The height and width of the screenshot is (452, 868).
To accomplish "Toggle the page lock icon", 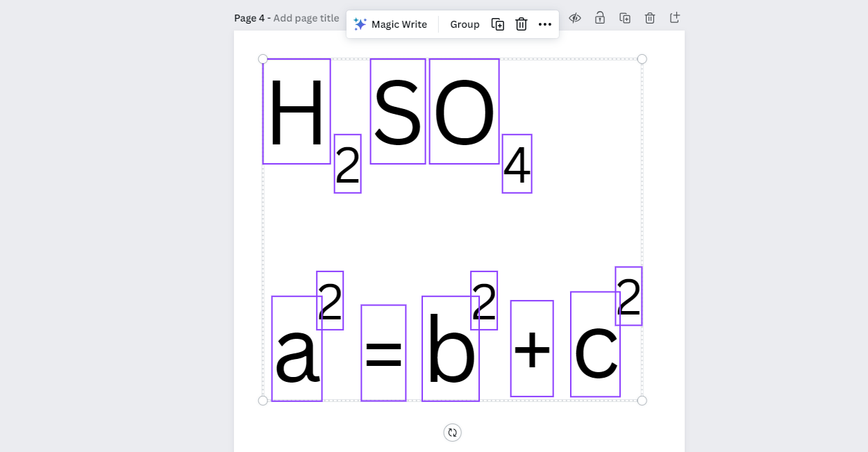I will coord(600,18).
